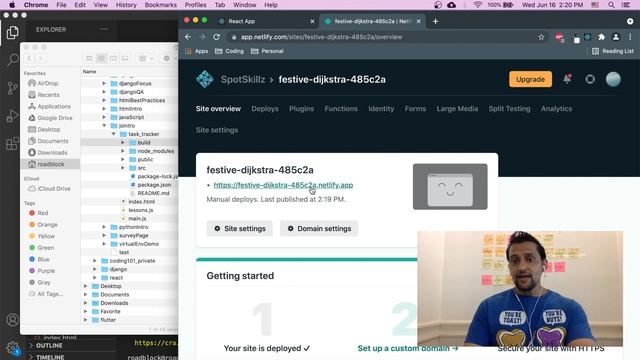Open Finder group-by dropdown in toolbar
The height and width of the screenshot is (360, 640).
(x=146, y=58)
